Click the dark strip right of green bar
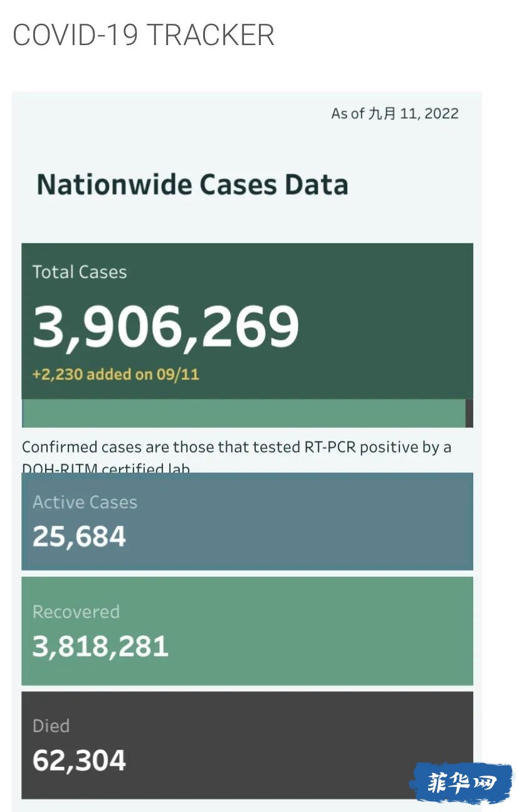519x812 pixels. [469, 413]
